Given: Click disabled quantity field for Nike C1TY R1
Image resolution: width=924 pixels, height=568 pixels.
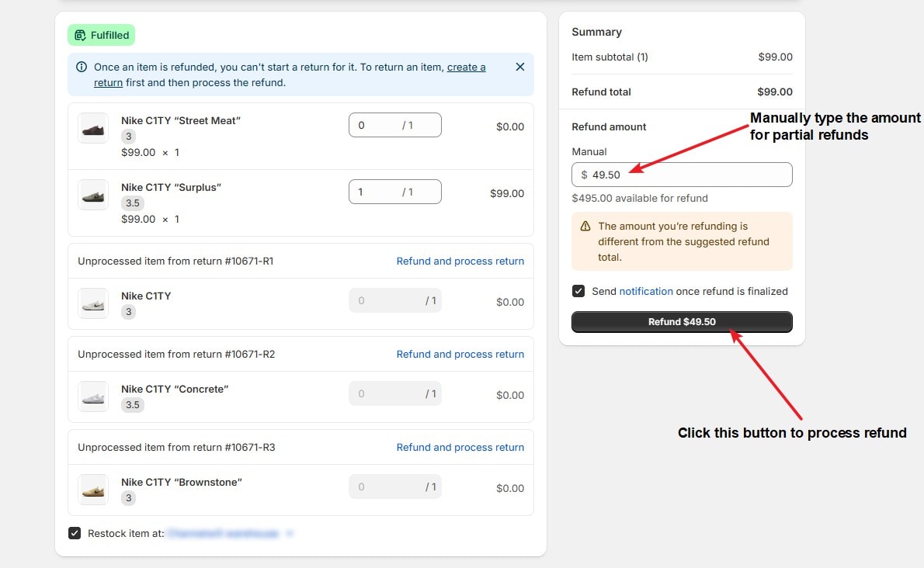Looking at the screenshot, I should tap(394, 301).
